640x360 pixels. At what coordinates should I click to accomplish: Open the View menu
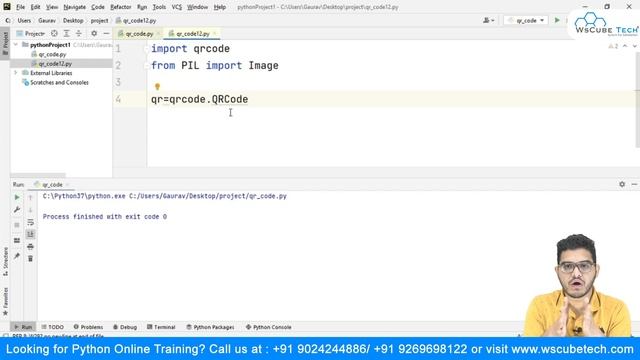(x=52, y=7)
